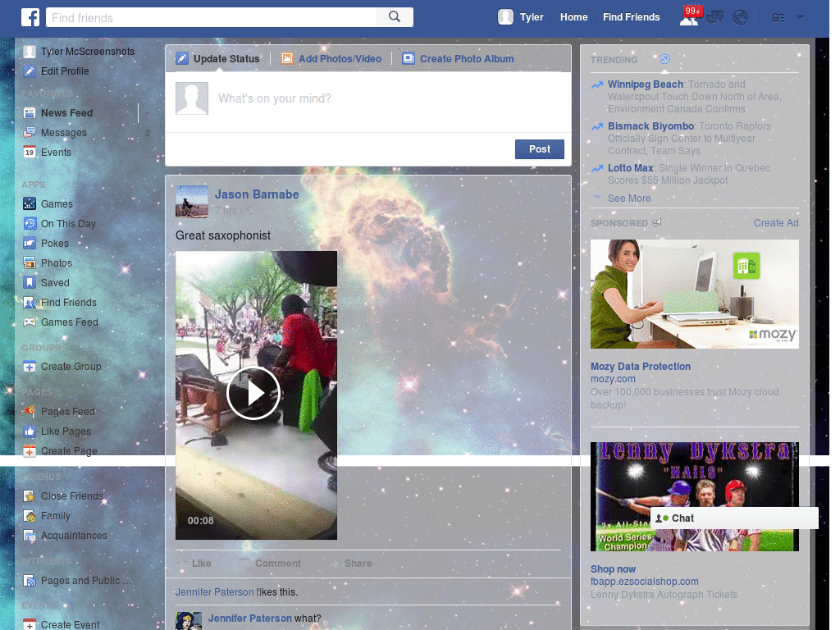The image size is (840, 630).
Task: Click the trending filter circle icon
Action: pyautogui.click(x=664, y=59)
